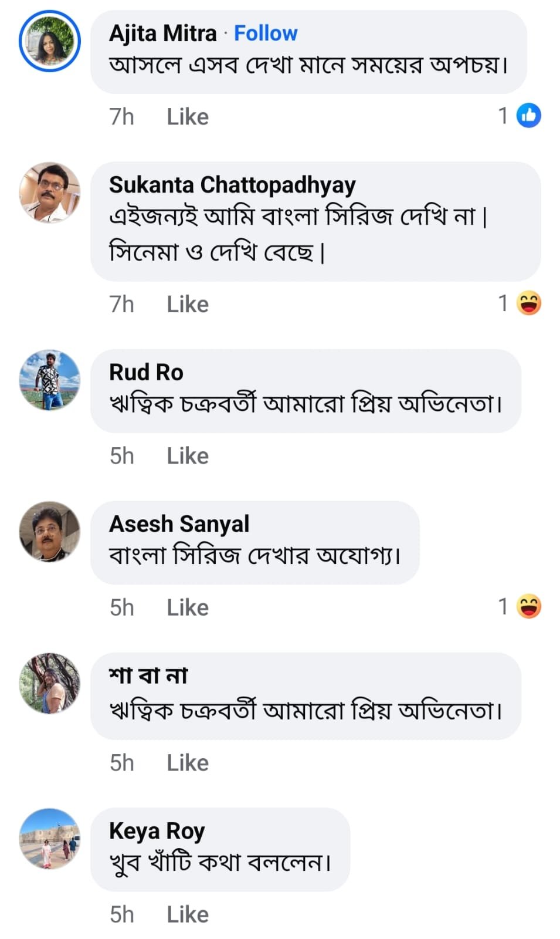
Task: Like Keya Roy's comment
Action: pyautogui.click(x=188, y=914)
